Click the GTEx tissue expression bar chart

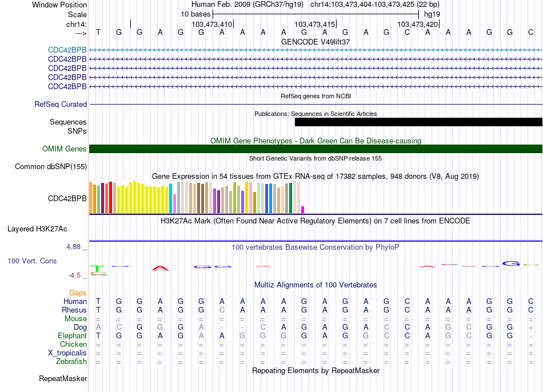pos(197,197)
